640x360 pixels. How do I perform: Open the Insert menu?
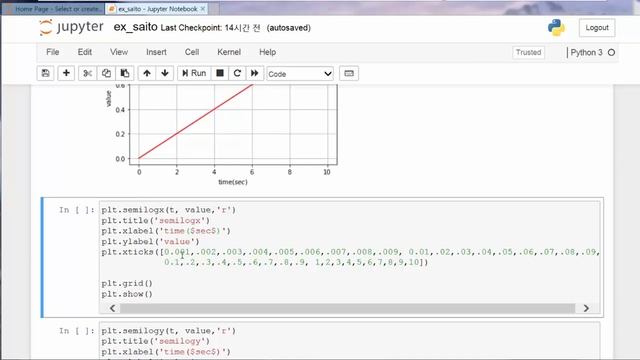tap(156, 52)
